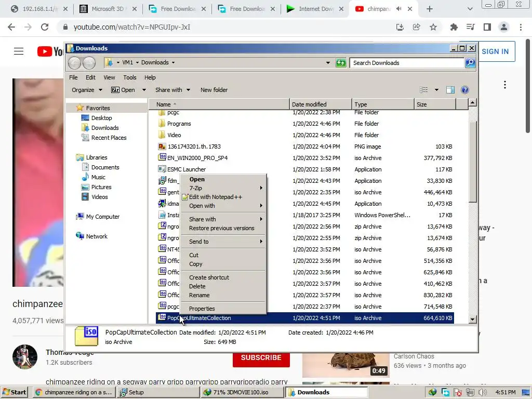Expand Open button dropdown arrow

(x=144, y=90)
